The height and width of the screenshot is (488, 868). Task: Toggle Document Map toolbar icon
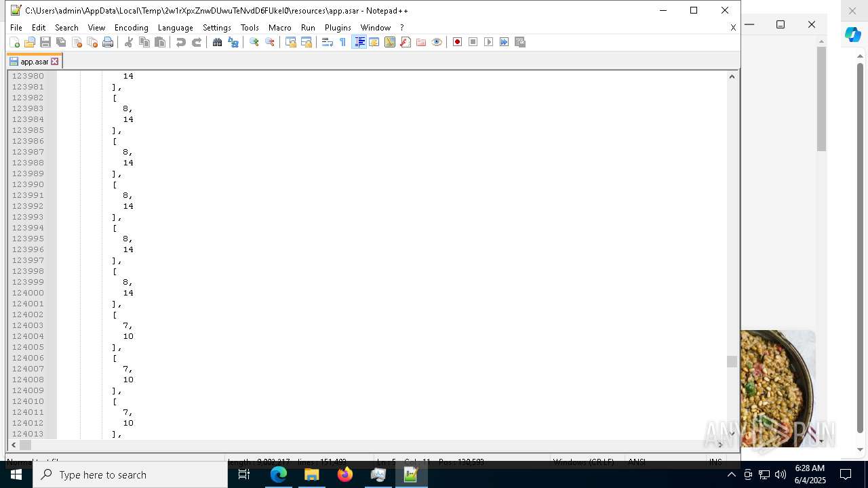tap(390, 42)
